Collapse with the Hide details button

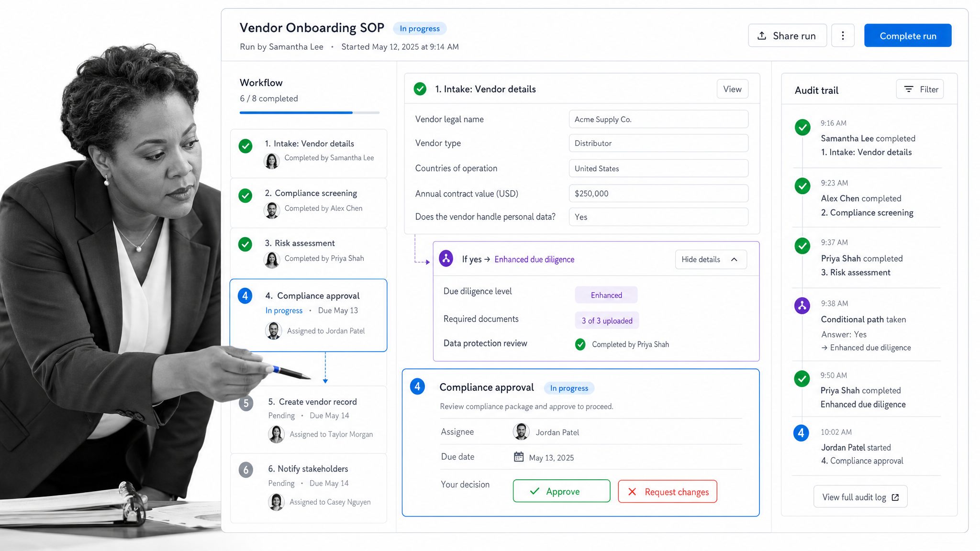(711, 259)
